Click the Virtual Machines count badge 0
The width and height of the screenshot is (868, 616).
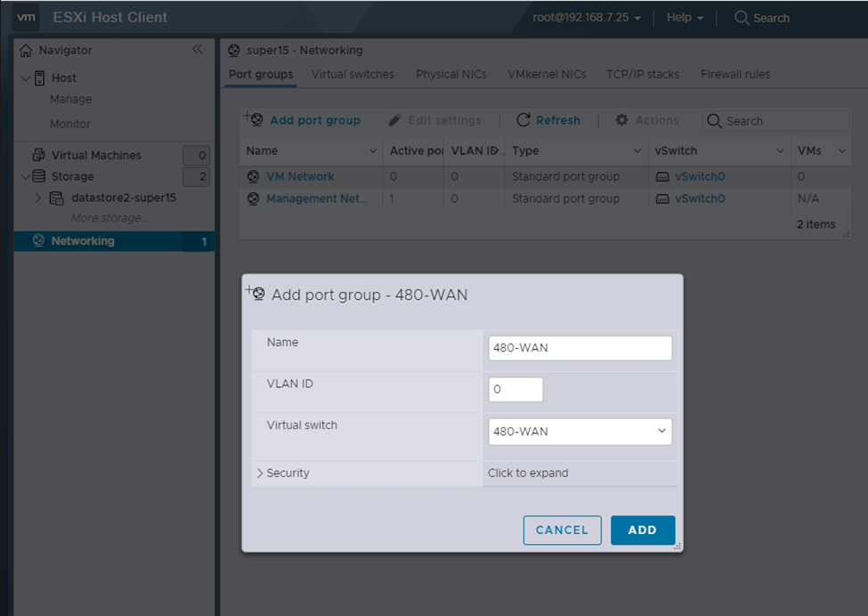pos(197,155)
